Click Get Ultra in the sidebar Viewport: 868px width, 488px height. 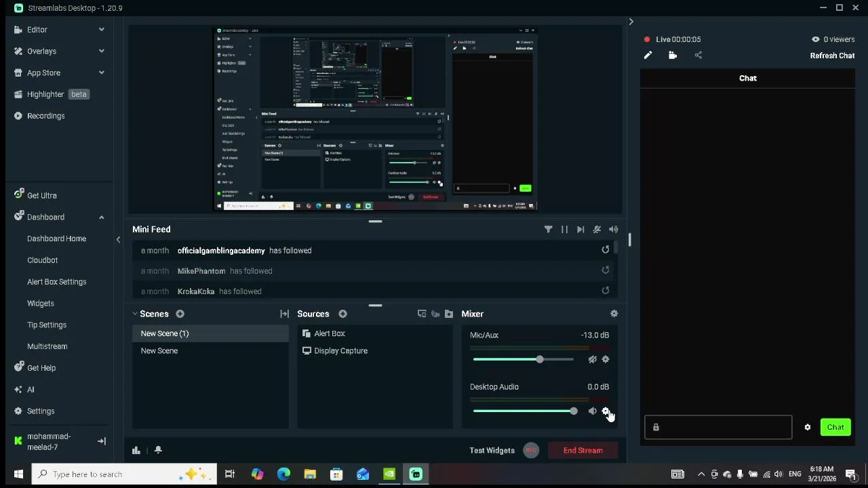41,196
